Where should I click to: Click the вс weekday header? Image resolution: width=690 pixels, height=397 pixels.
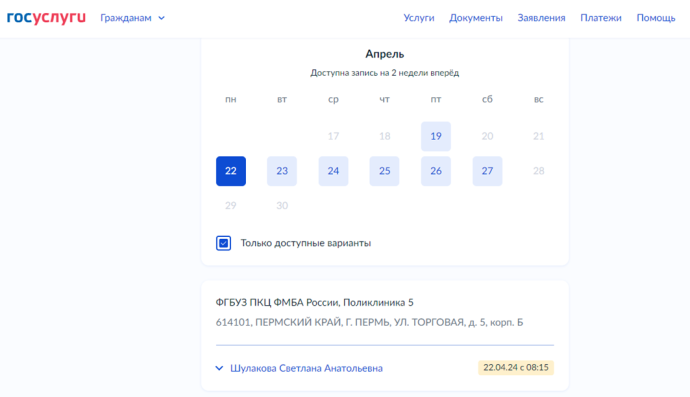pyautogui.click(x=539, y=99)
